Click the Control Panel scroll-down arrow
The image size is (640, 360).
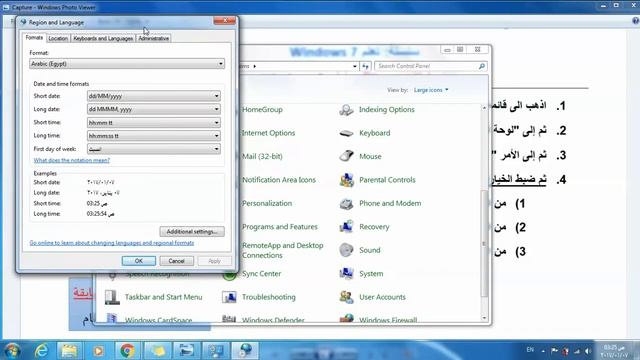[x=484, y=318]
